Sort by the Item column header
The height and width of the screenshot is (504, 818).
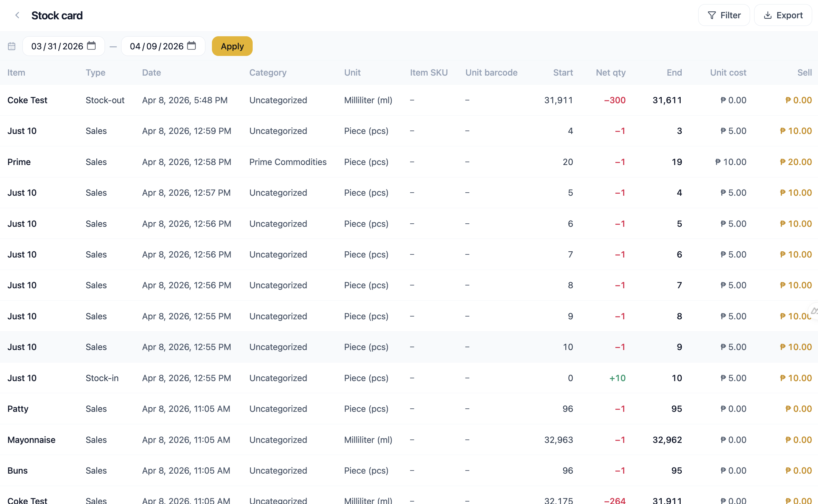(x=16, y=72)
